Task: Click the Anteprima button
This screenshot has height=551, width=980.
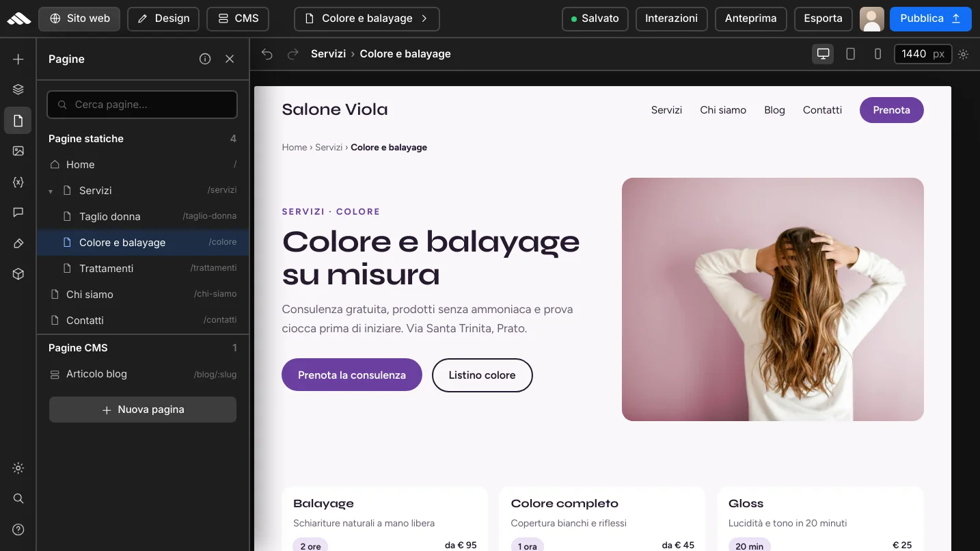Action: click(x=750, y=18)
